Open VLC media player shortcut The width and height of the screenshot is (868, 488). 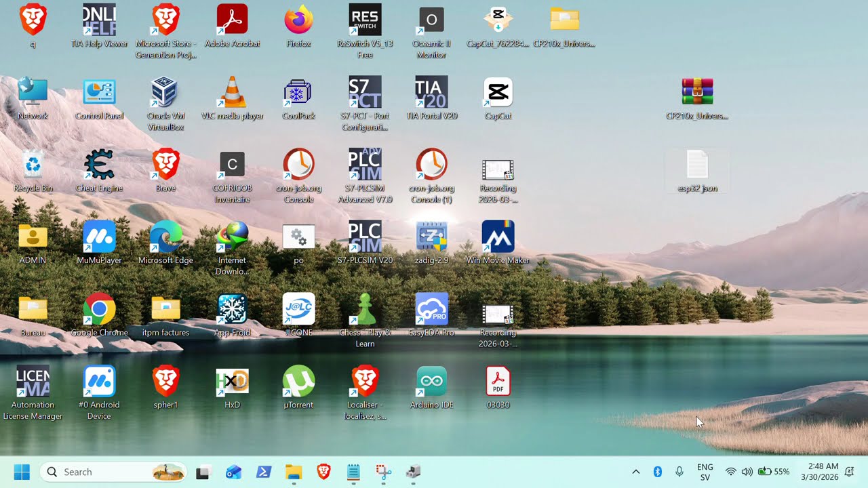[232, 98]
